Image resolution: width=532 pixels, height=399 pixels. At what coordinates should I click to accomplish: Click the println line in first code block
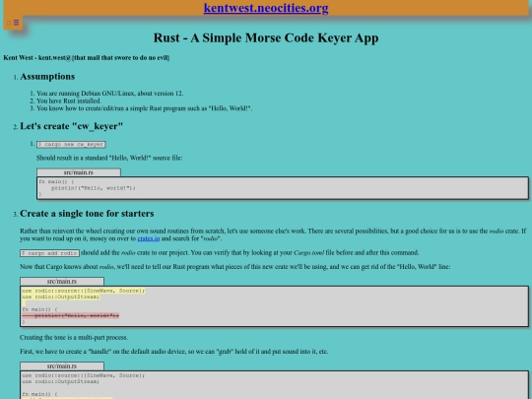point(94,188)
